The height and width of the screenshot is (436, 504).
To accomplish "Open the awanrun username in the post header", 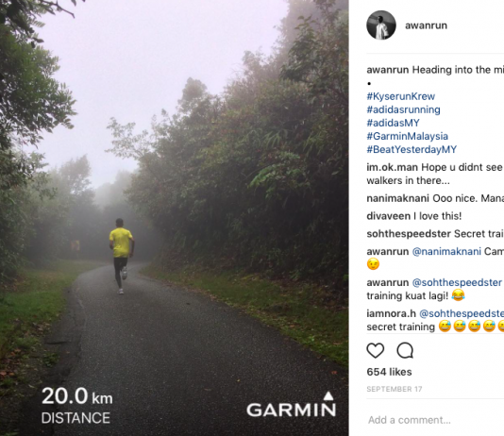I will point(426,25).
